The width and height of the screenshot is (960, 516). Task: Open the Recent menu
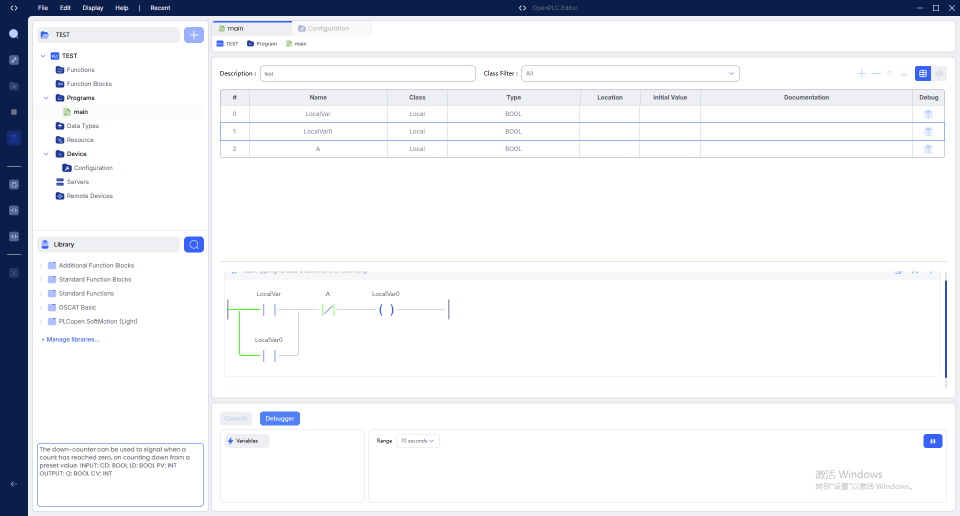pyautogui.click(x=160, y=8)
